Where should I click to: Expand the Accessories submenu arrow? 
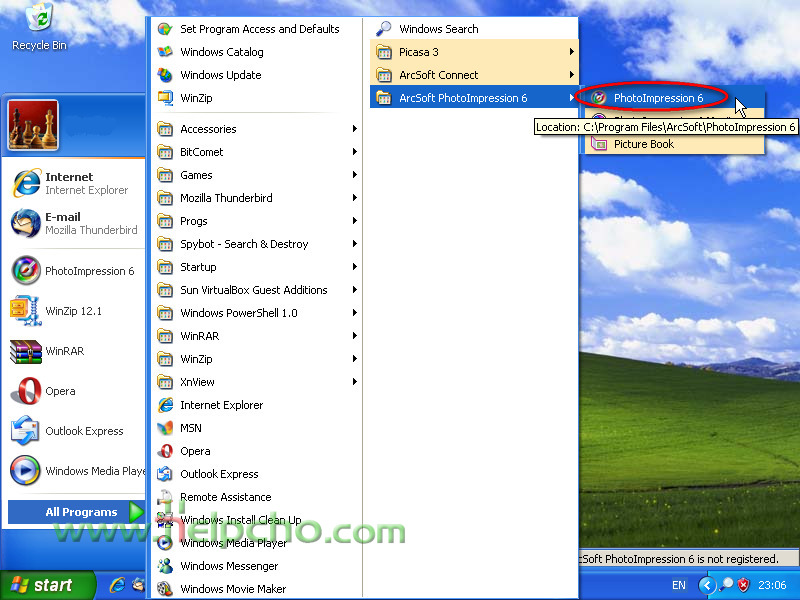(x=355, y=129)
